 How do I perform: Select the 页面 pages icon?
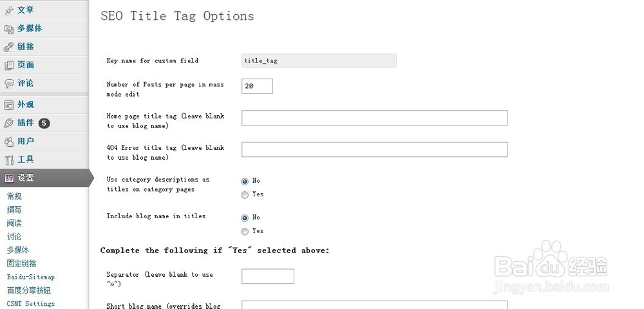(8, 65)
